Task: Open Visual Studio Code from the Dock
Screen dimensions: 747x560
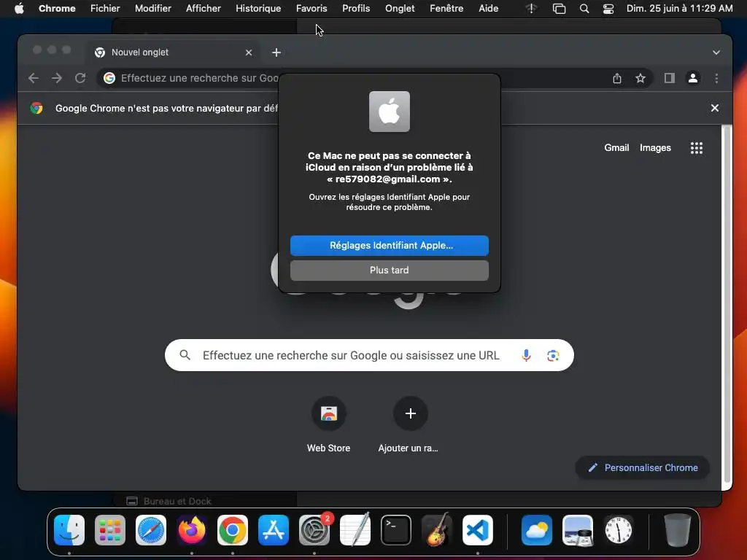Action: pyautogui.click(x=478, y=530)
